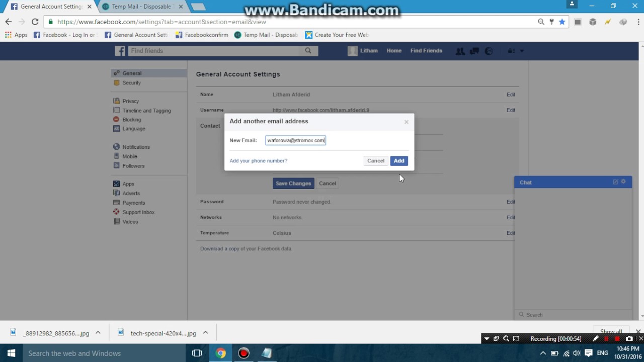Click the Add your phone number link
This screenshot has height=362, width=644.
click(259, 161)
